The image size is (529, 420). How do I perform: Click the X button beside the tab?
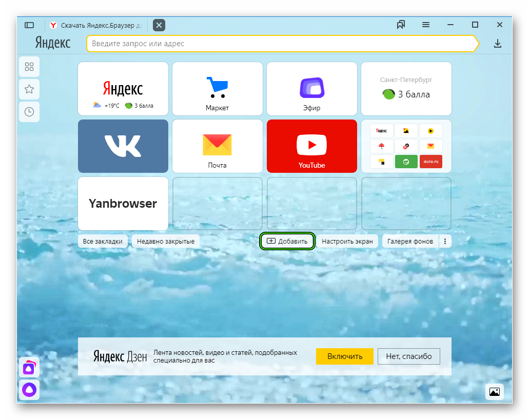coord(159,25)
